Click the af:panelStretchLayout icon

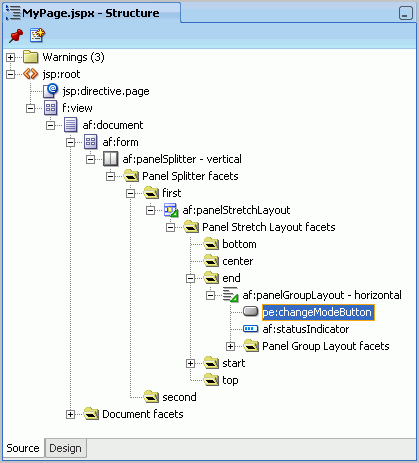171,210
